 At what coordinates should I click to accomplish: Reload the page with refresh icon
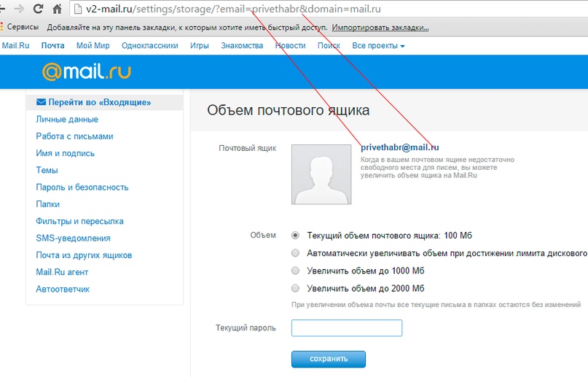38,9
